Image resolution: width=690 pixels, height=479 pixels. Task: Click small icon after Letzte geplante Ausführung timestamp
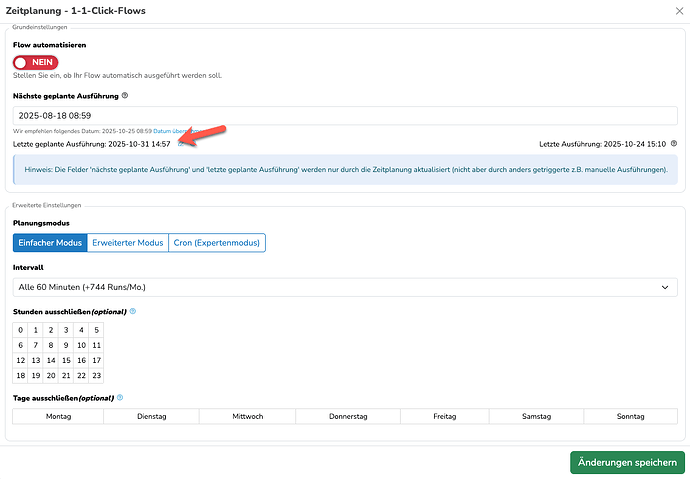180,144
